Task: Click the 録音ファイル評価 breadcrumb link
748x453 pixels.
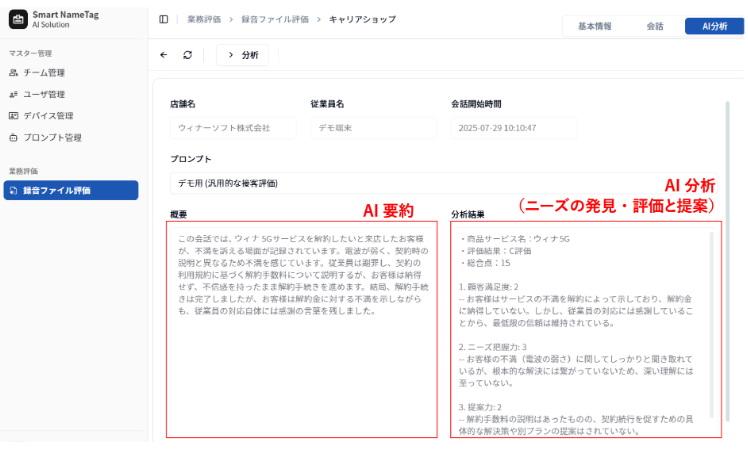Action: [x=275, y=20]
